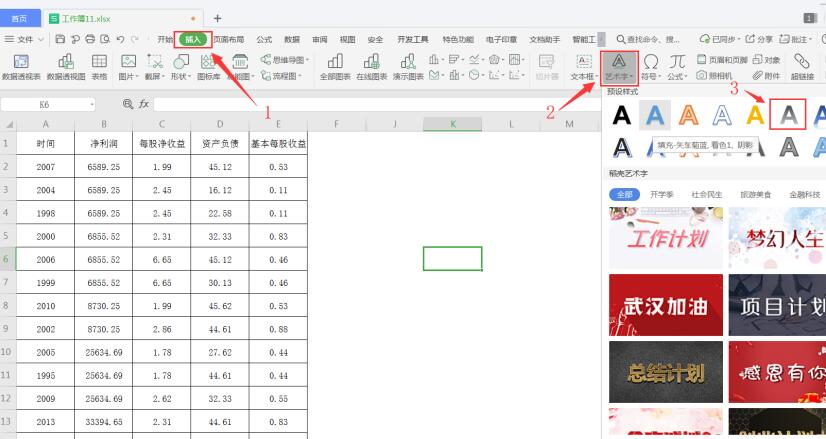Click the Share (分享) button

(759, 39)
